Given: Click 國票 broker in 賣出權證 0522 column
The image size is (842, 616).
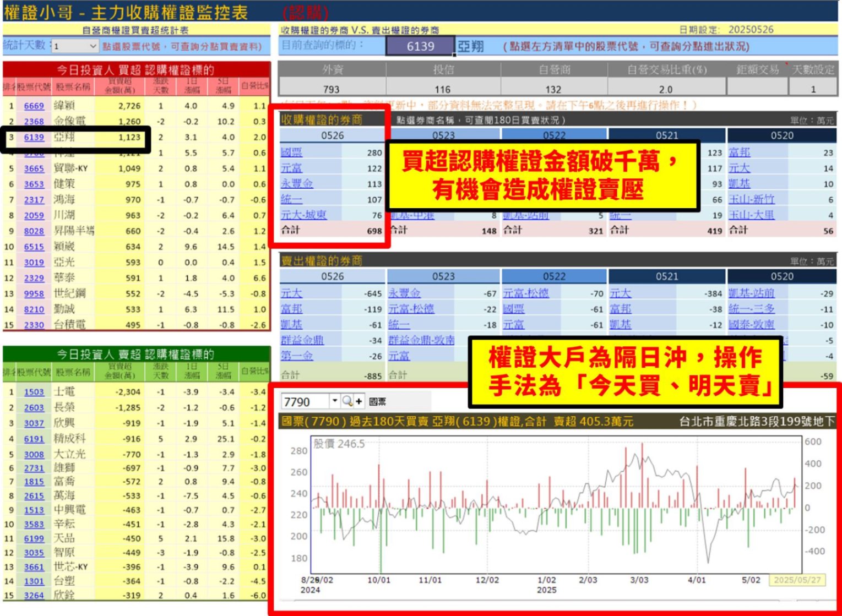Looking at the screenshot, I should pyautogui.click(x=513, y=309).
